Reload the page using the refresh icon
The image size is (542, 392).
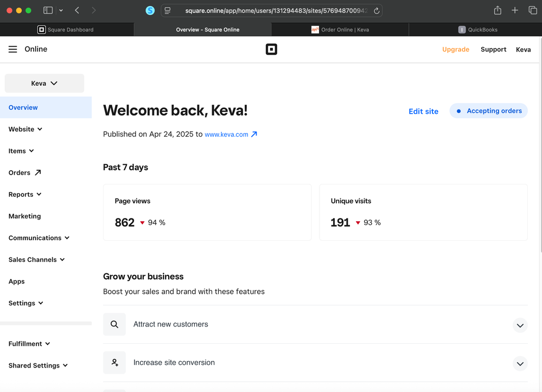(377, 11)
